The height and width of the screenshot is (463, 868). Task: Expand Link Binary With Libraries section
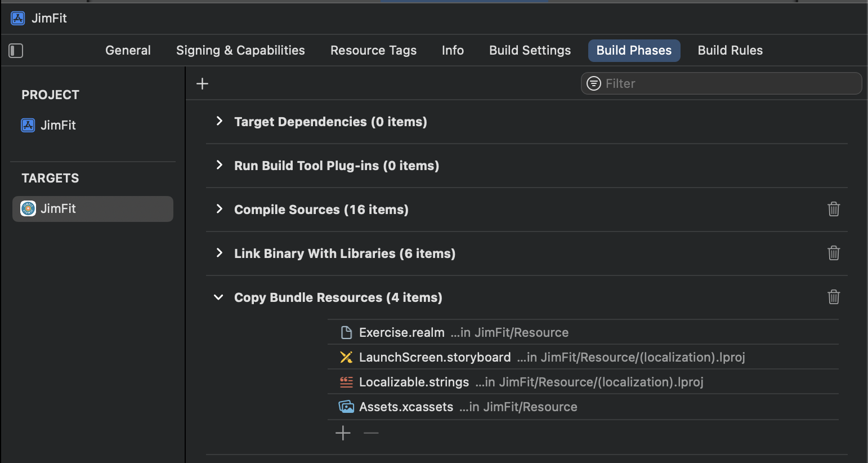[220, 253]
